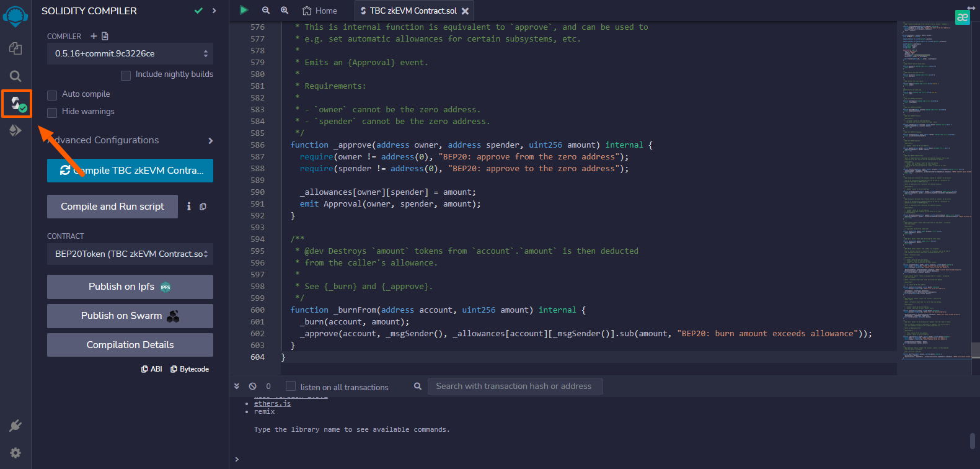Open the File Explorer sidebar icon

click(15, 48)
